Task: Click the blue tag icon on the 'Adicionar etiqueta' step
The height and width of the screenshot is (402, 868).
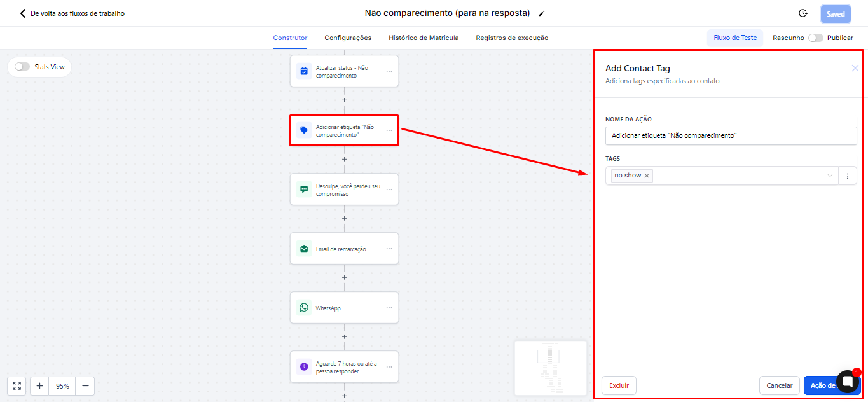Action: (x=304, y=130)
